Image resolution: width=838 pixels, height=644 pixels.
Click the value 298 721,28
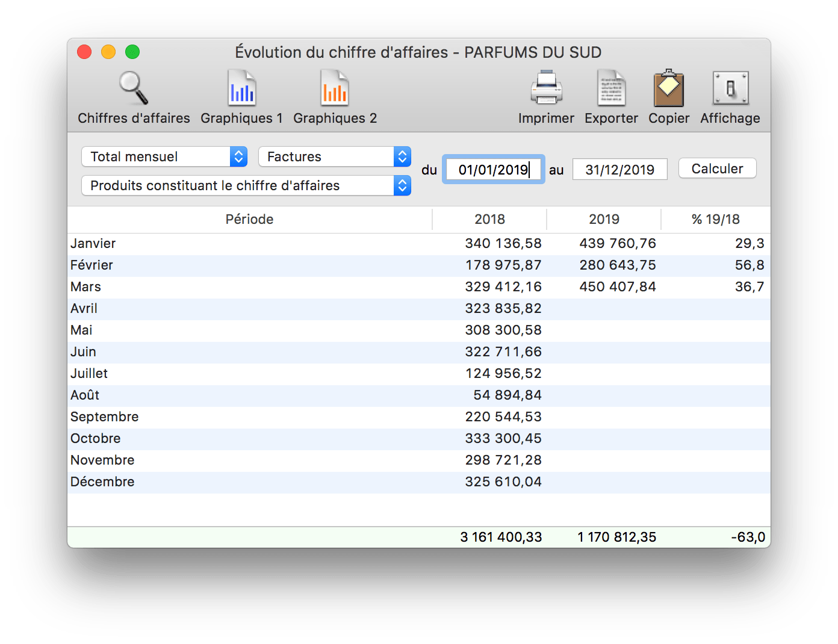(503, 460)
